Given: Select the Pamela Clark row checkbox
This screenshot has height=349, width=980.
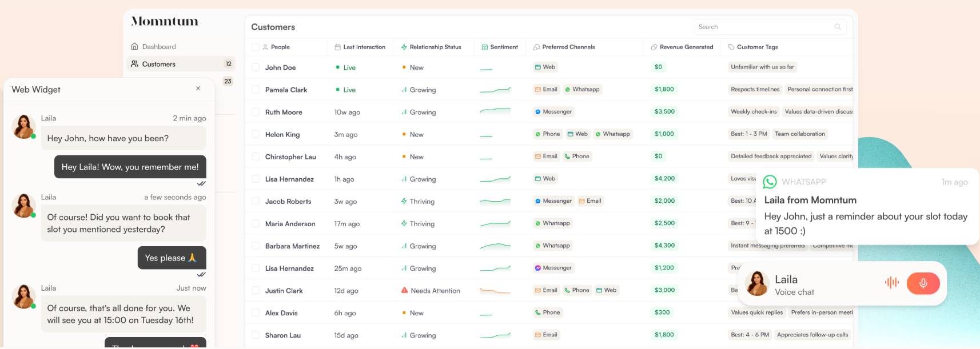Looking at the screenshot, I should 256,90.
